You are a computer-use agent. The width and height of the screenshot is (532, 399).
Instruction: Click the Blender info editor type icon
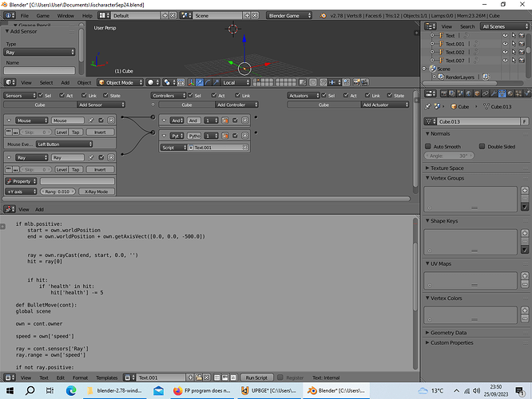10,16
